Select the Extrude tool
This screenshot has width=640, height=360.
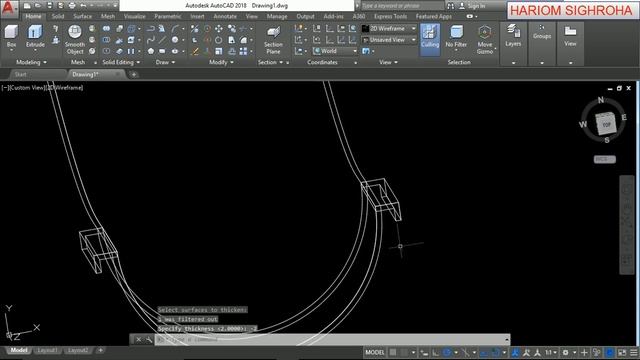click(35, 37)
